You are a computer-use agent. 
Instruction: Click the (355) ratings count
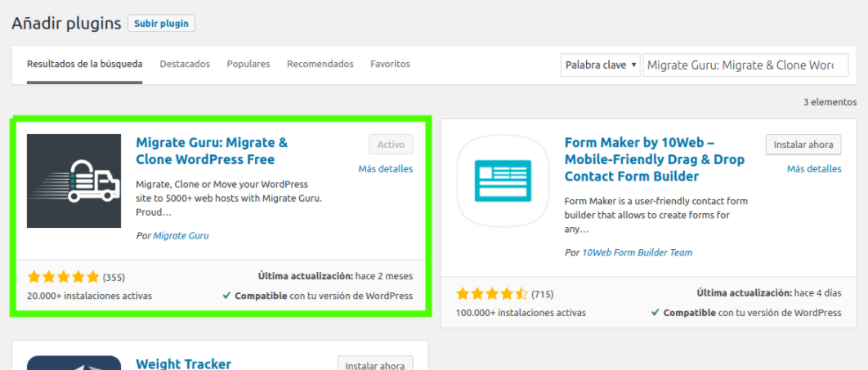point(114,277)
